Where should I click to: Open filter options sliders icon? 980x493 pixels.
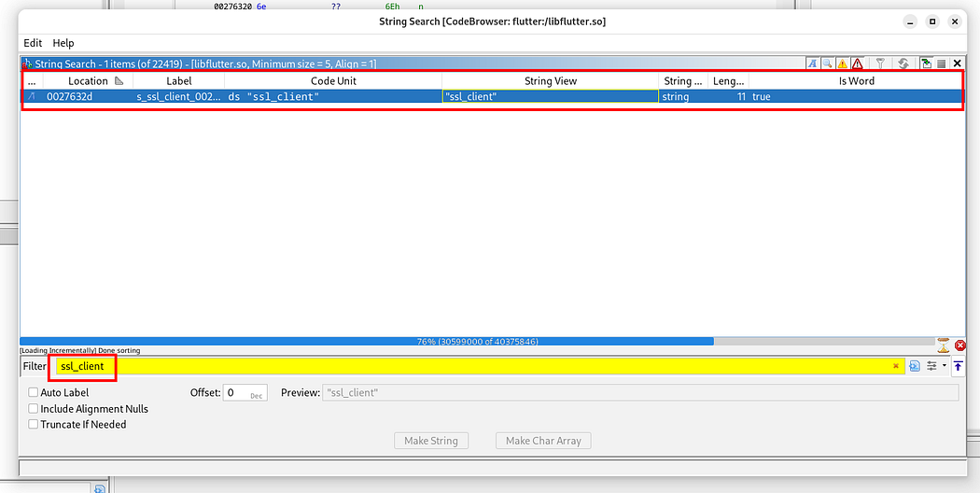931,366
